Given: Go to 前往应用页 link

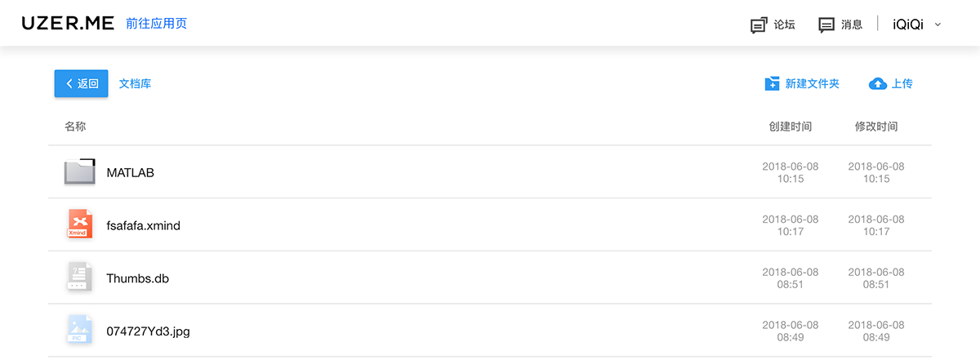Looking at the screenshot, I should [157, 24].
